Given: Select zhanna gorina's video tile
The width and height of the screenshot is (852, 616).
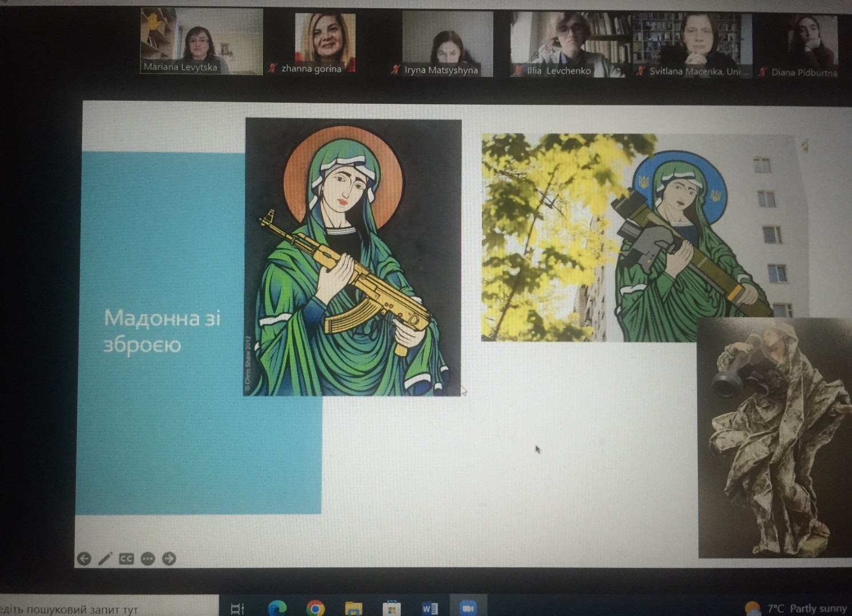Looking at the screenshot, I should [325, 42].
